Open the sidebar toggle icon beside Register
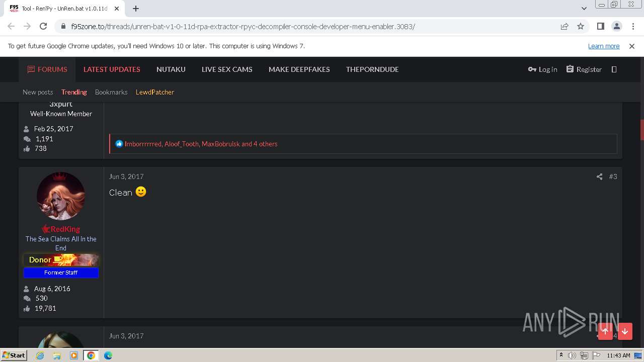644x362 pixels. 614,69
